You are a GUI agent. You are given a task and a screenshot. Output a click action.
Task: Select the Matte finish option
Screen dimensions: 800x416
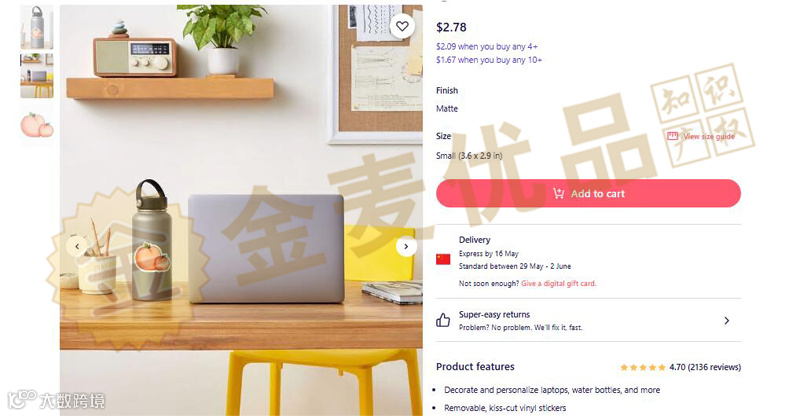click(x=447, y=109)
